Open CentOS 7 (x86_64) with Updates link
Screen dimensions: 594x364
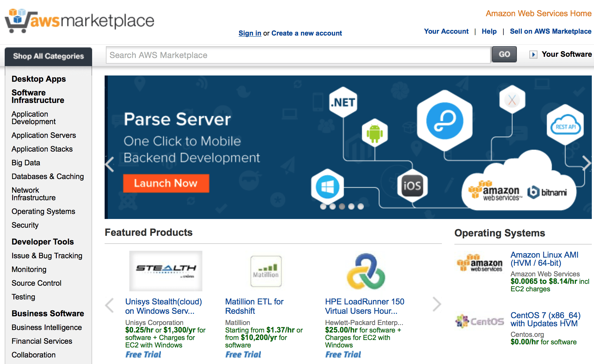[x=545, y=319]
